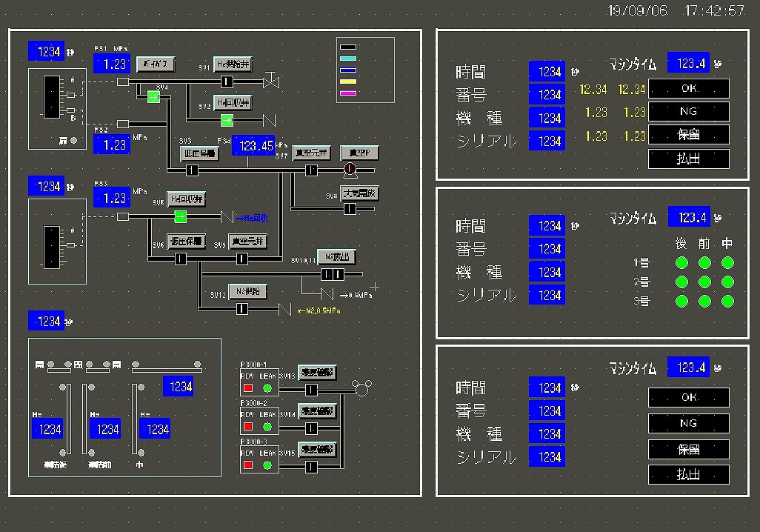Toggle the 3号 中 green lamp
Image resolution: width=760 pixels, height=532 pixels.
tap(727, 302)
